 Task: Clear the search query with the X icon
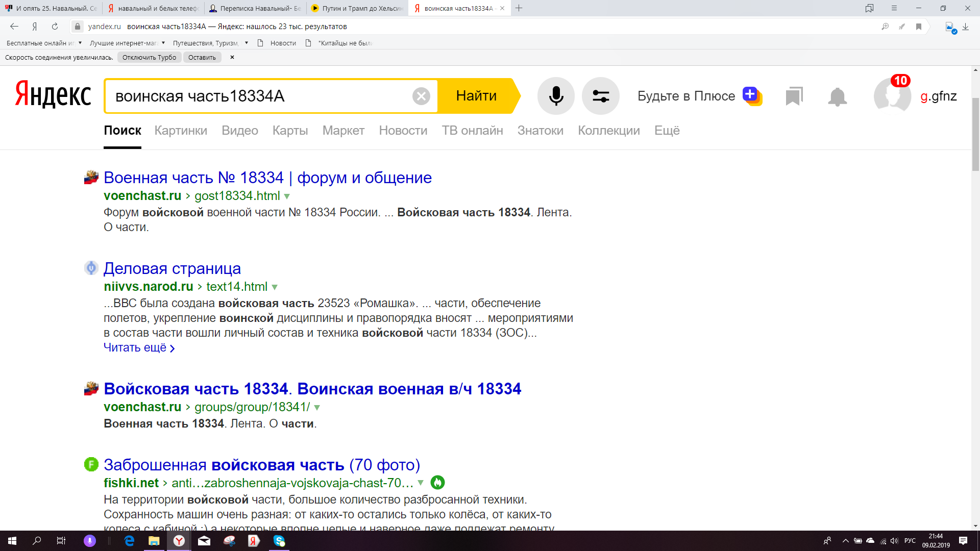click(421, 96)
